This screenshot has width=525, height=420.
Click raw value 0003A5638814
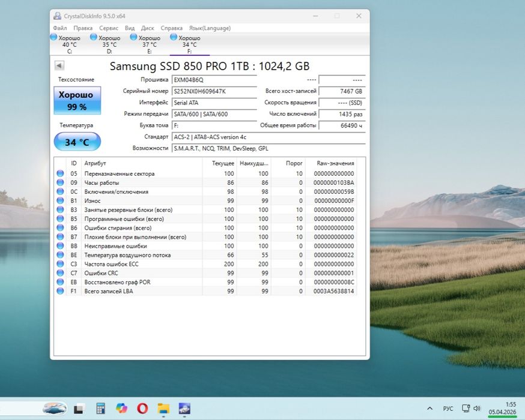tap(333, 291)
